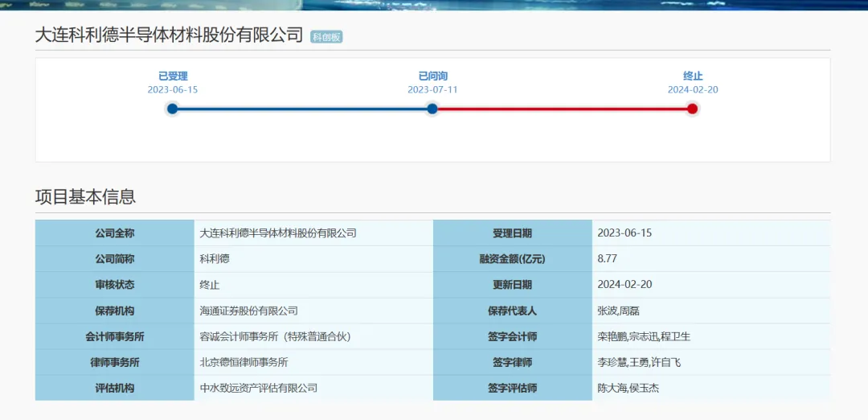Click 栾艳鹏,宗志迅,程卫生 value
Image resolution: width=868 pixels, height=420 pixels.
pyautogui.click(x=645, y=336)
